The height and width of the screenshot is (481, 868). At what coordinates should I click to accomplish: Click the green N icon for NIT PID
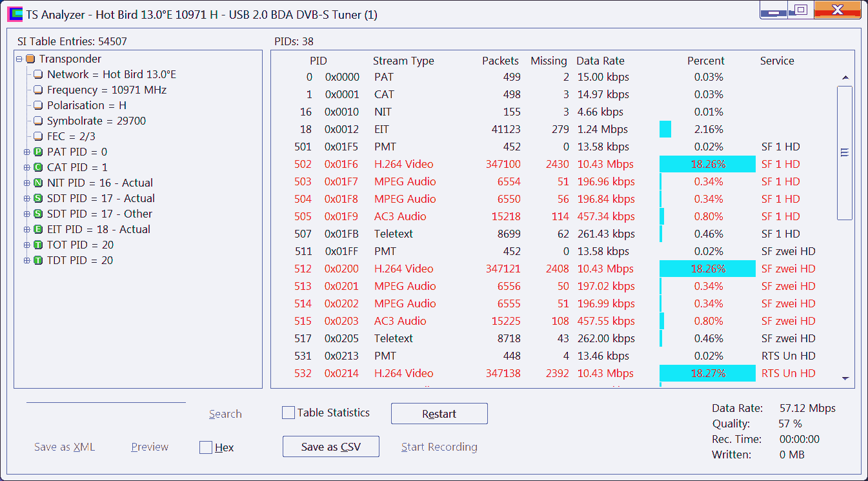38,183
